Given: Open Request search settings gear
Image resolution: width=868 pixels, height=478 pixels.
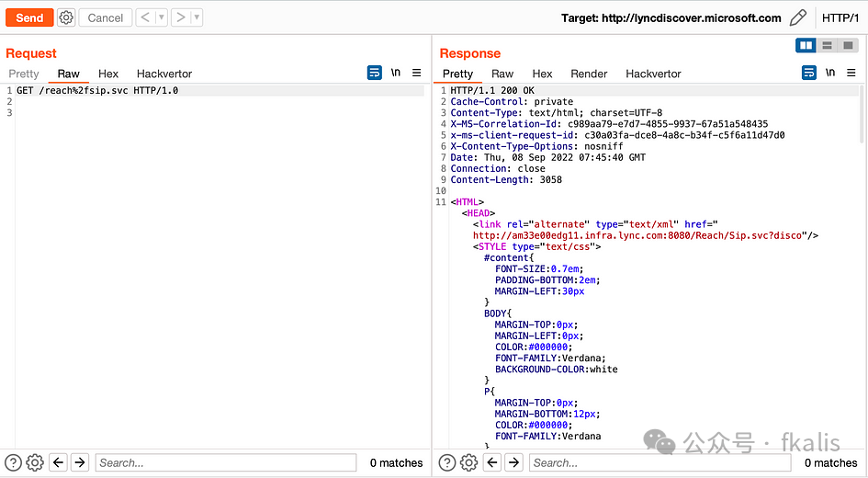Looking at the screenshot, I should [35, 462].
